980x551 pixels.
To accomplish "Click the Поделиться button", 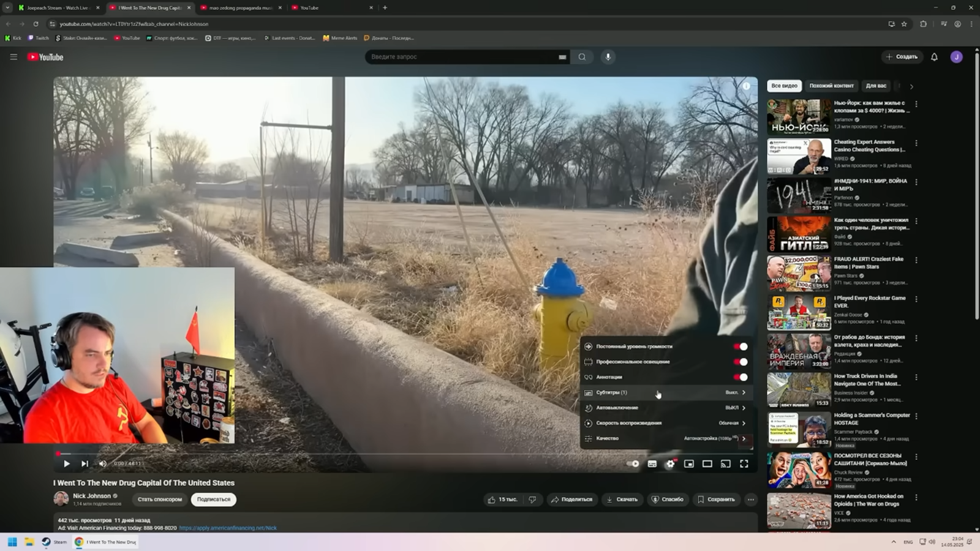I will 571,500.
